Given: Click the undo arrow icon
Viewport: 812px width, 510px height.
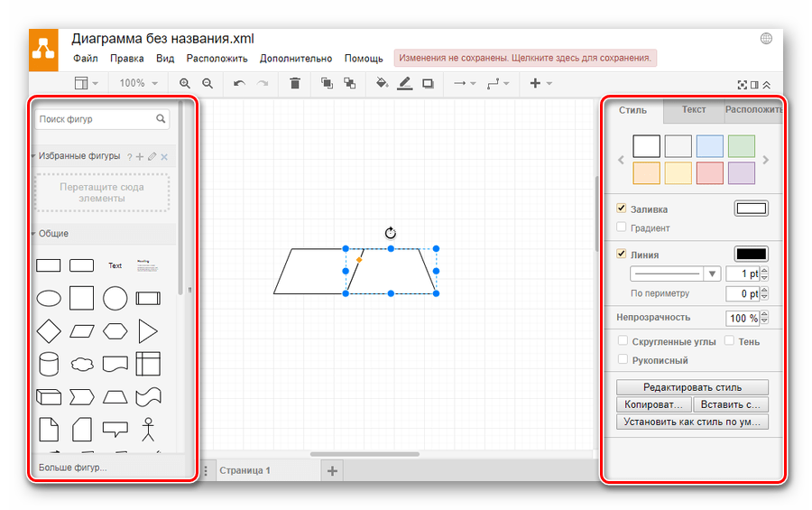Looking at the screenshot, I should click(239, 83).
